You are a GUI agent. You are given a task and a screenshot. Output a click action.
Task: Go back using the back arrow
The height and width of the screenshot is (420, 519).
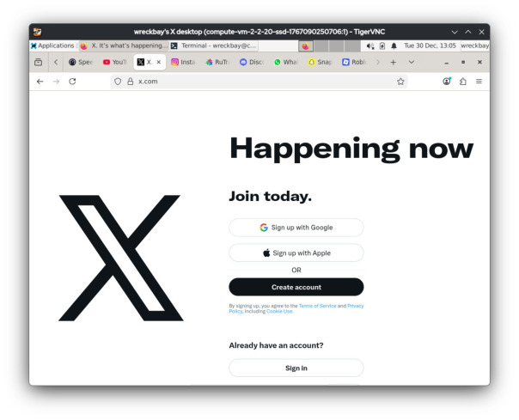pyautogui.click(x=40, y=82)
